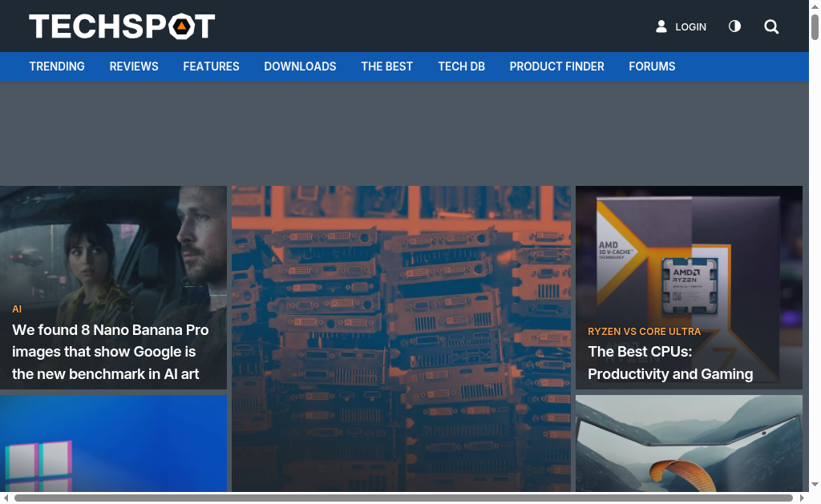Open the search magnifier icon

(x=771, y=26)
